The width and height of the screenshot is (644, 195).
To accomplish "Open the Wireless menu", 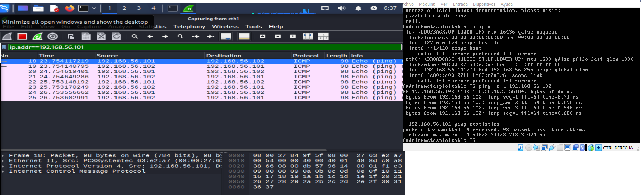I will [225, 27].
